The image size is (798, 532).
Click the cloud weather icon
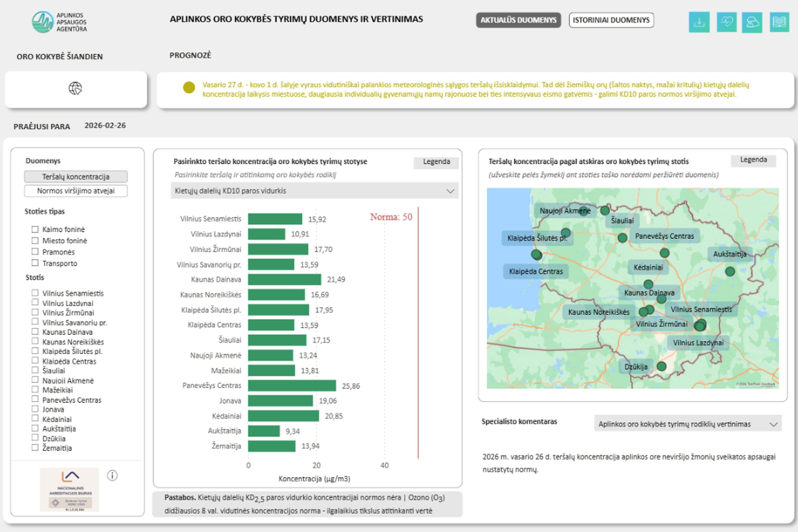click(x=752, y=22)
